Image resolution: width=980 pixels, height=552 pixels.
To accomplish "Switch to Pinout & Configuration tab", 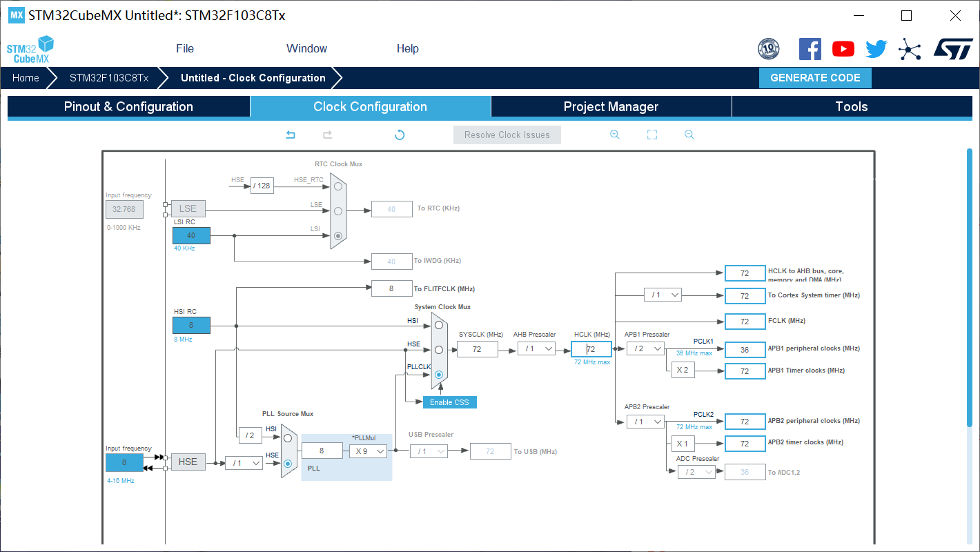I will pyautogui.click(x=128, y=107).
